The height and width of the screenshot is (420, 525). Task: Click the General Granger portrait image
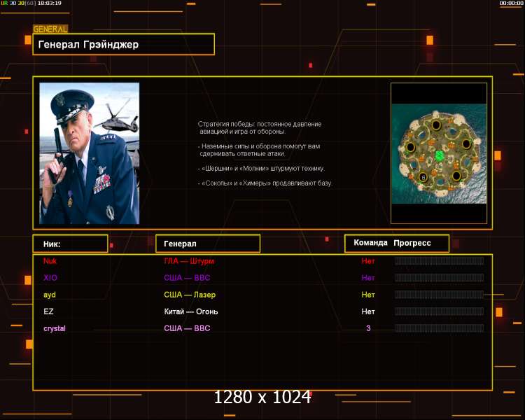89,153
